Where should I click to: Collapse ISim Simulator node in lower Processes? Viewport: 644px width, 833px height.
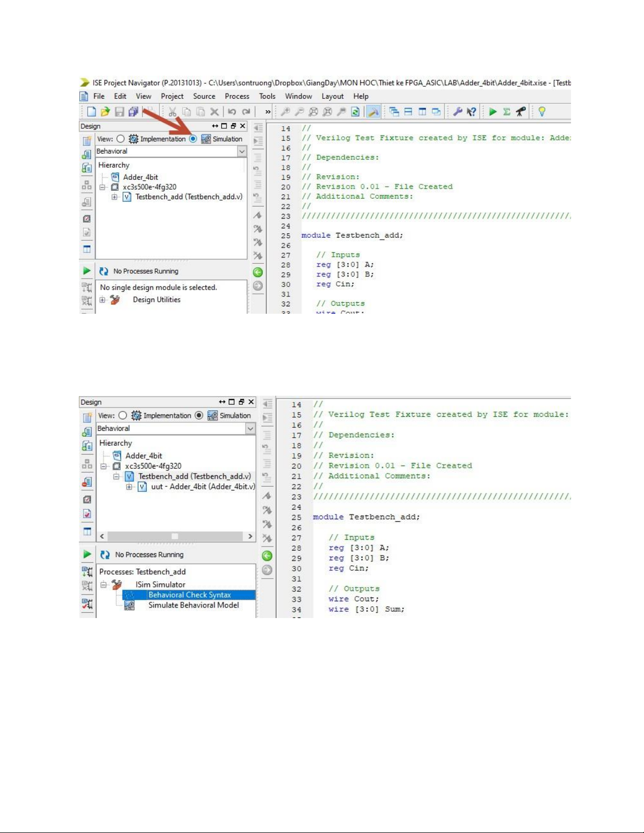(104, 584)
